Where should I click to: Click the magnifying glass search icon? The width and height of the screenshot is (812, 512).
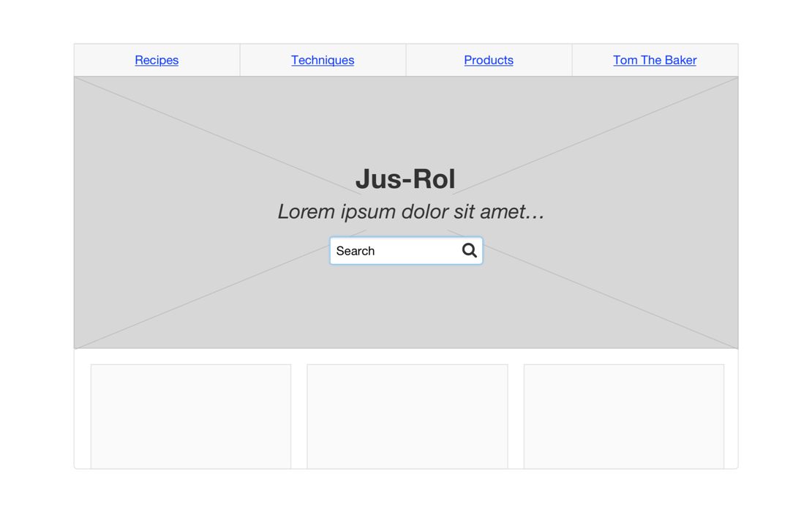(x=469, y=251)
